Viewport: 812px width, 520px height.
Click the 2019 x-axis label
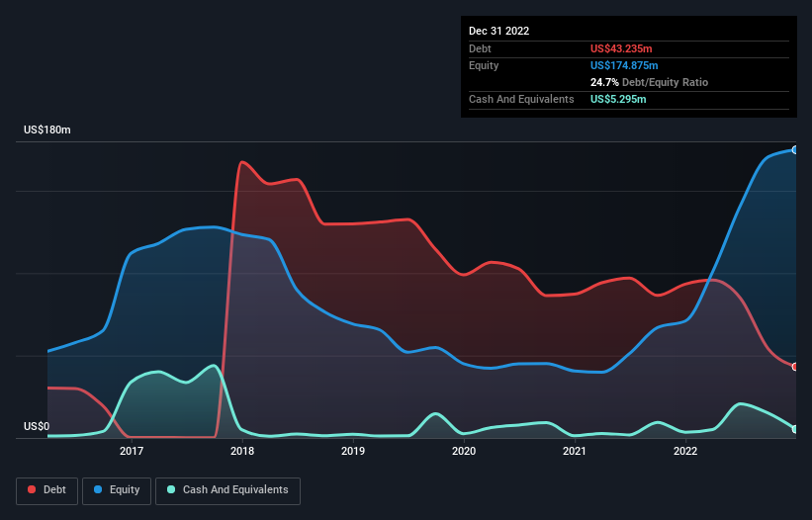(x=353, y=451)
